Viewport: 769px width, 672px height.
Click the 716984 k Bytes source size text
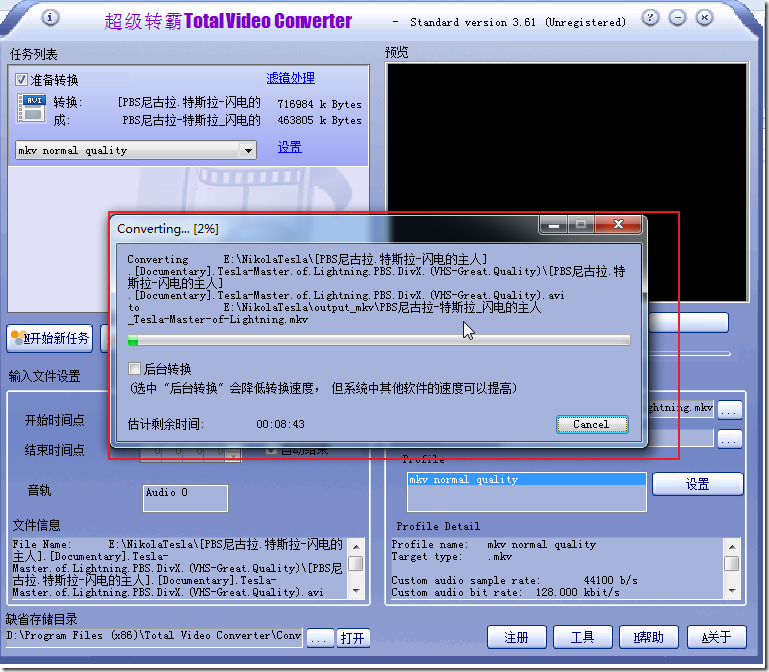tap(319, 104)
